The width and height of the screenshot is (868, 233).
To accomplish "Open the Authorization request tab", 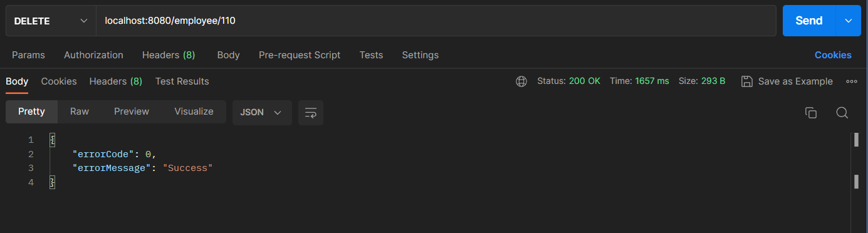I will click(x=93, y=55).
